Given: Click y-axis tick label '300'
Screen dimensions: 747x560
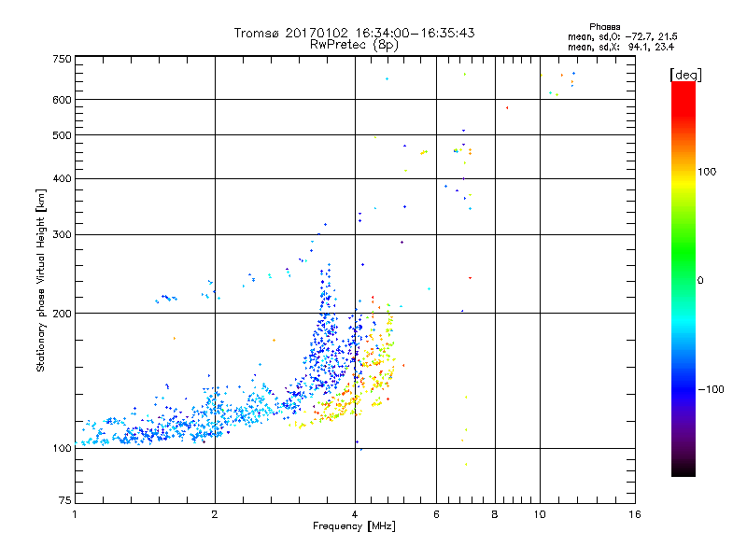Looking at the screenshot, I should pyautogui.click(x=62, y=235).
